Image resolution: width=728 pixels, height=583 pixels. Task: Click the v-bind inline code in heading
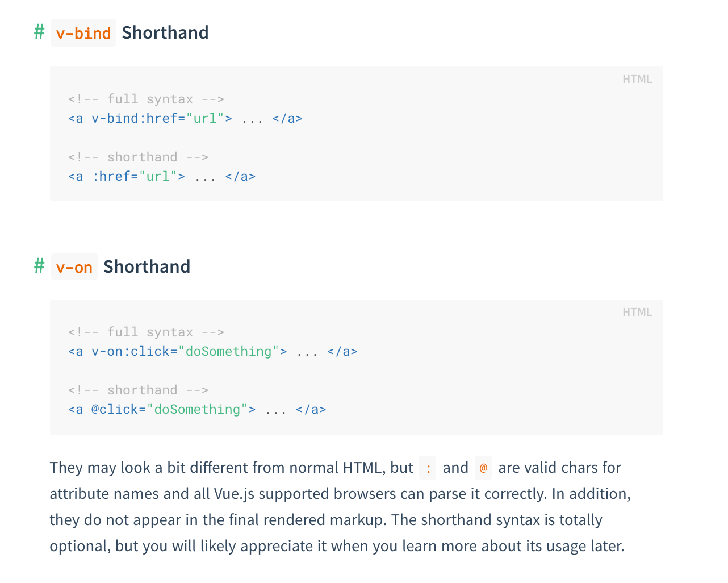(x=83, y=33)
